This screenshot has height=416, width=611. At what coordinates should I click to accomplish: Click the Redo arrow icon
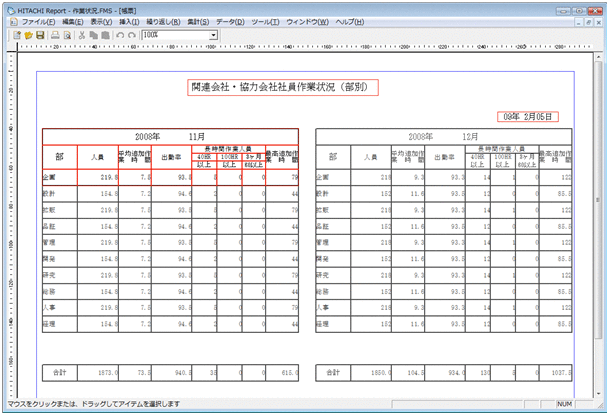click(x=132, y=35)
